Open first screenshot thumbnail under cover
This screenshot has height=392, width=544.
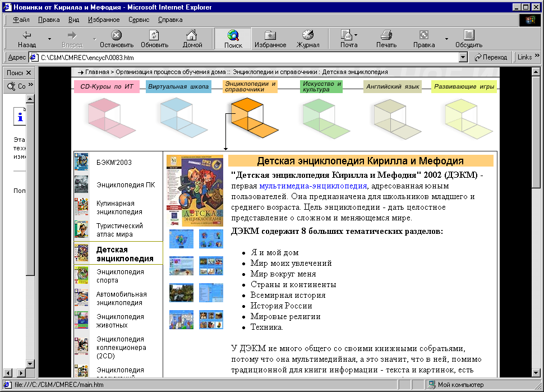[x=181, y=239]
